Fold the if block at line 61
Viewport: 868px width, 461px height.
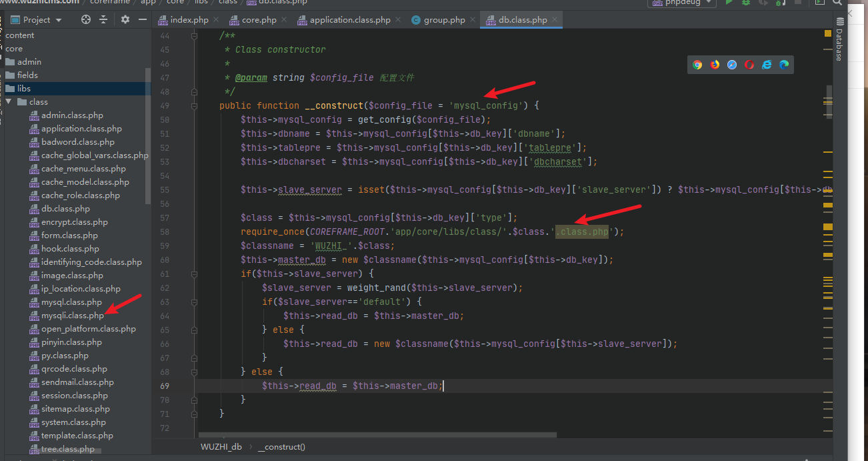point(194,274)
